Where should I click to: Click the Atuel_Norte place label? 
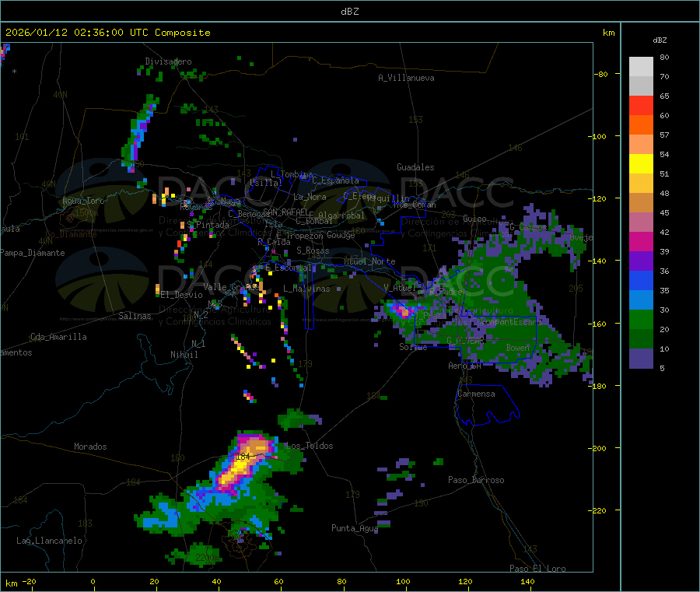[x=369, y=261]
